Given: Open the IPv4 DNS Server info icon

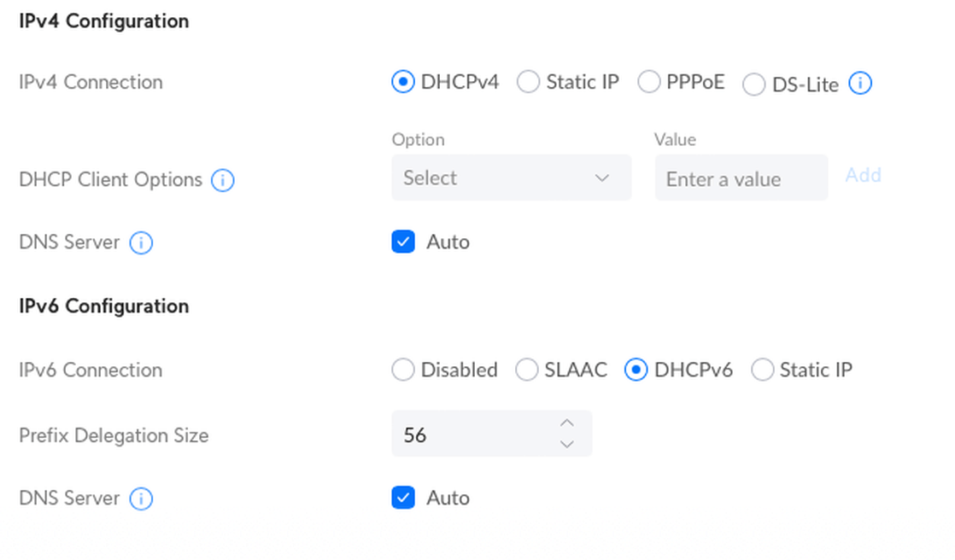Looking at the screenshot, I should pos(141,243).
